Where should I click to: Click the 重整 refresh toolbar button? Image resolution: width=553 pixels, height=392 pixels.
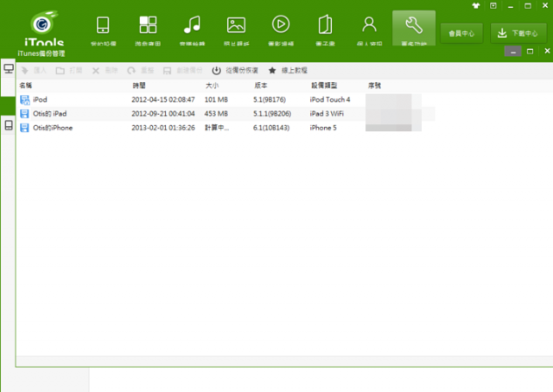click(x=140, y=71)
